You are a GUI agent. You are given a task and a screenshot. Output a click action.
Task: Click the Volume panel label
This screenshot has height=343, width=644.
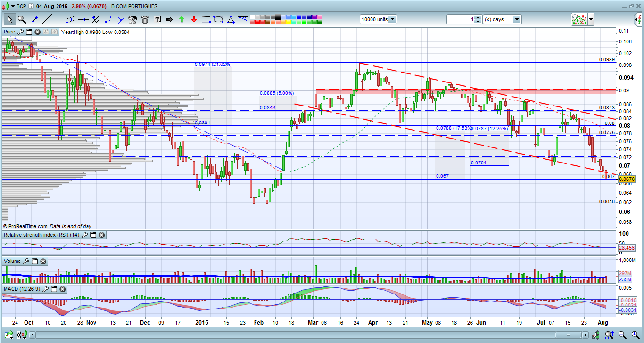click(12, 261)
